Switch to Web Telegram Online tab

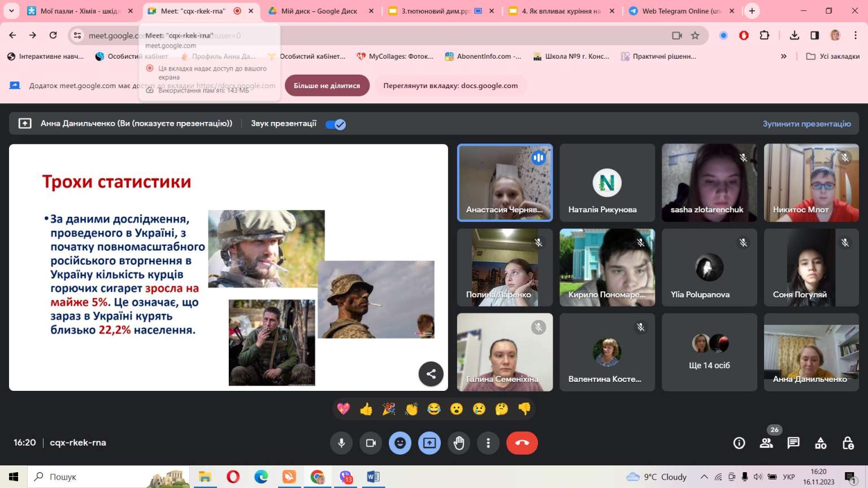682,11
